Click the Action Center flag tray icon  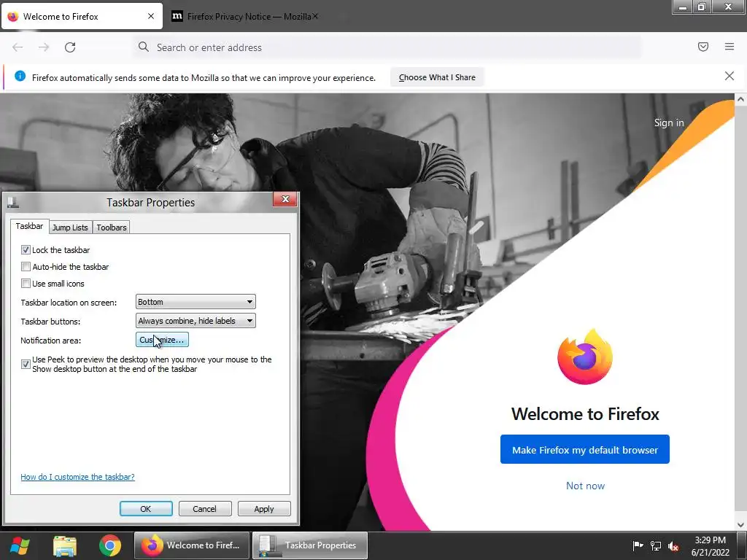(x=638, y=545)
